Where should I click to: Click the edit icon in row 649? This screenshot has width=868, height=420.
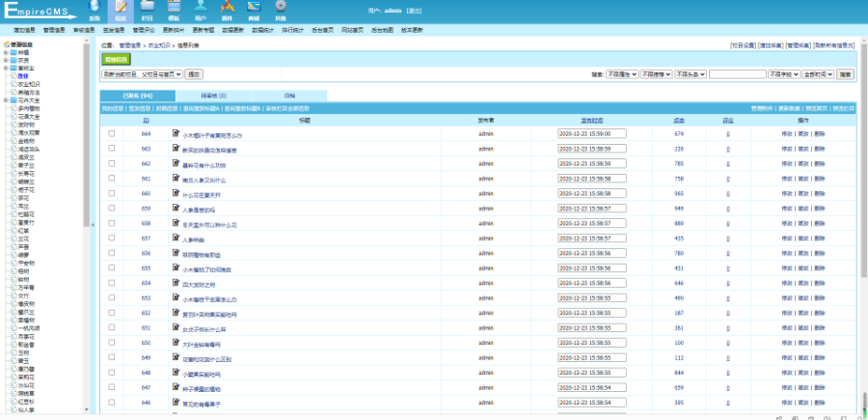[176, 357]
